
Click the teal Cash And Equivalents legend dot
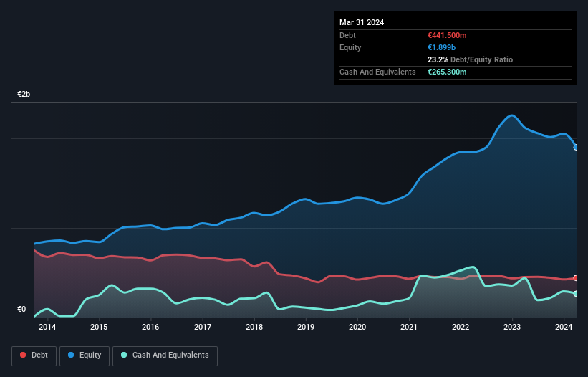tap(124, 355)
